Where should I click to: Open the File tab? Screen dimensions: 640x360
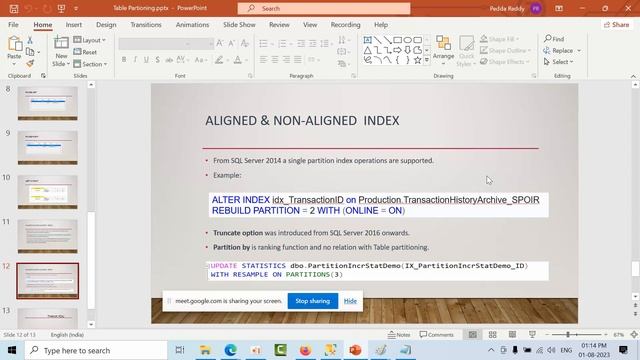coord(13,24)
